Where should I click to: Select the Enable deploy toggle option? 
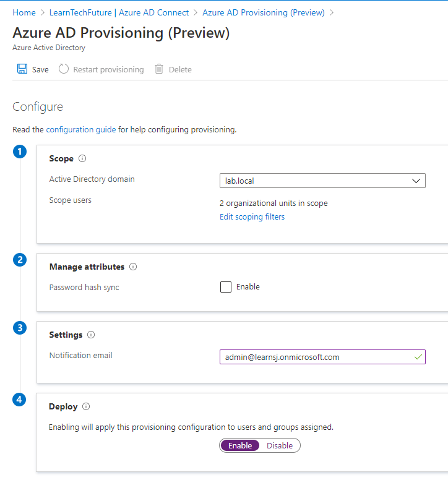pos(240,445)
